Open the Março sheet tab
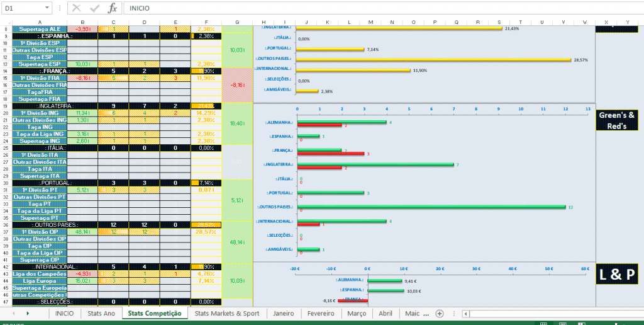 click(357, 314)
